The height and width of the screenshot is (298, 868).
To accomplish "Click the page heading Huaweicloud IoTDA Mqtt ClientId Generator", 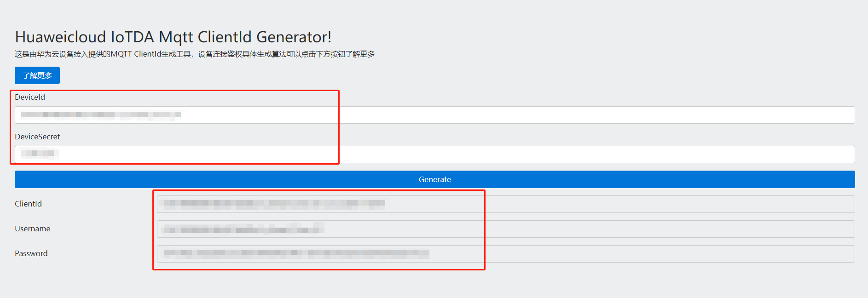I will [173, 37].
